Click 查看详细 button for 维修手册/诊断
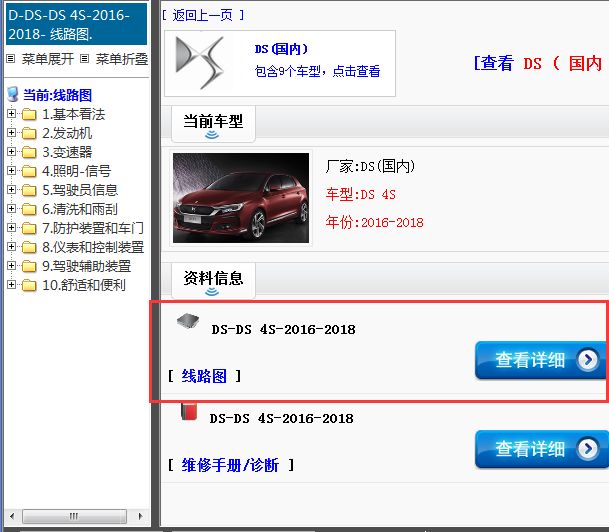This screenshot has width=609, height=532. coord(541,449)
